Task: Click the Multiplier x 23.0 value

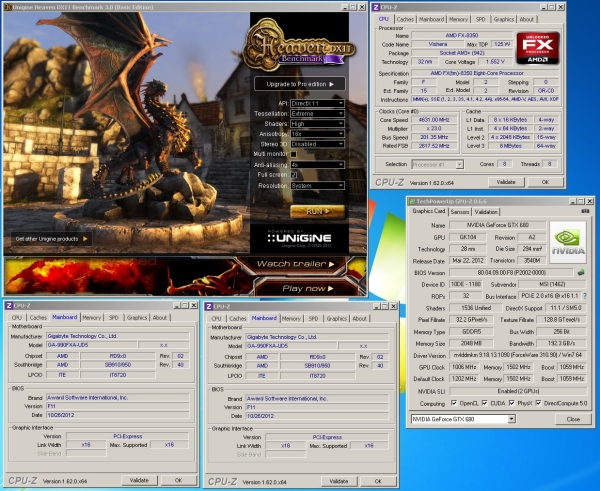Action: point(435,129)
